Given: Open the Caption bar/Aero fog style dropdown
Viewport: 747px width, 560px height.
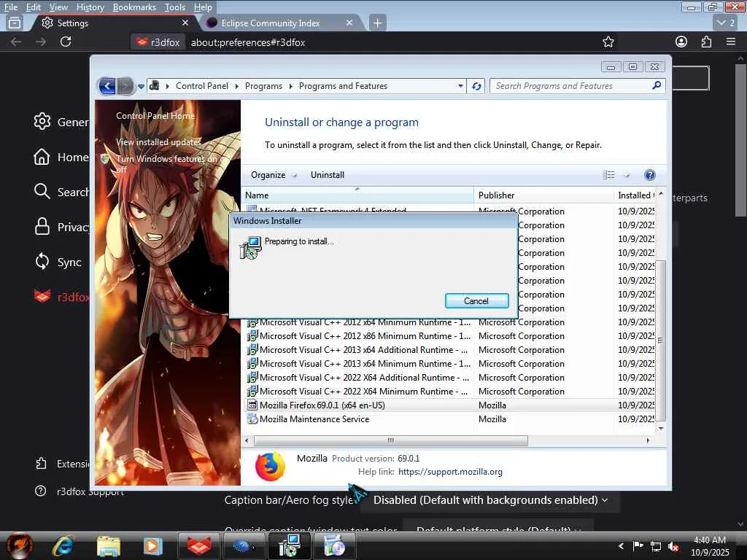Looking at the screenshot, I should click(x=490, y=500).
